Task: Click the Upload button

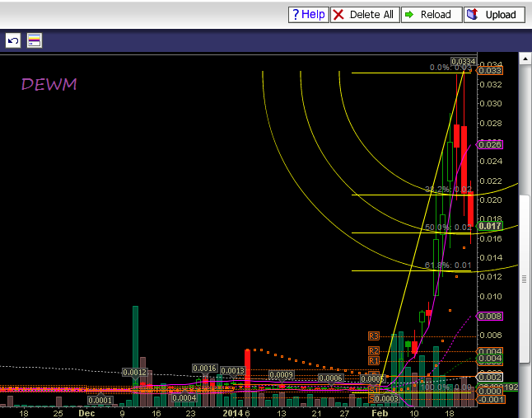Action: click(x=493, y=15)
